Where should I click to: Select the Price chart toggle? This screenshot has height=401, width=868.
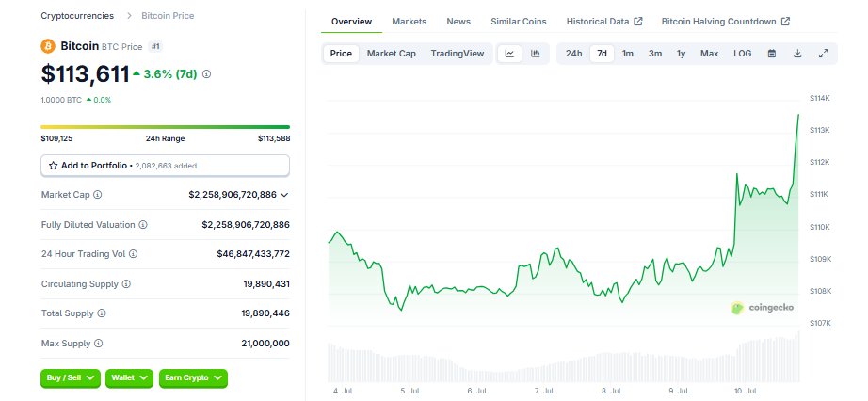tap(341, 54)
